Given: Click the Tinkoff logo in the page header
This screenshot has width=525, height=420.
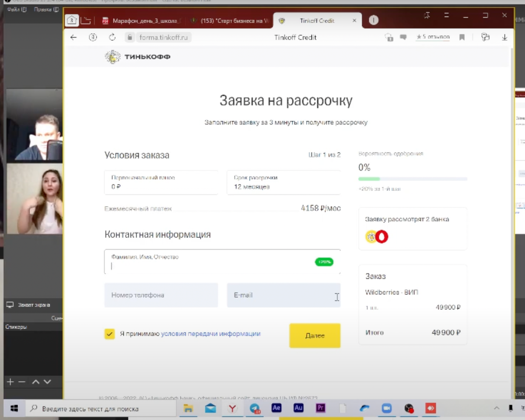Looking at the screenshot, I should pos(138,57).
